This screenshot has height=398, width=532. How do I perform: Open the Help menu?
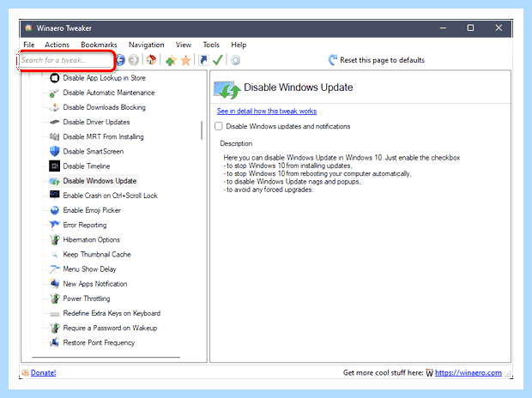click(x=239, y=45)
